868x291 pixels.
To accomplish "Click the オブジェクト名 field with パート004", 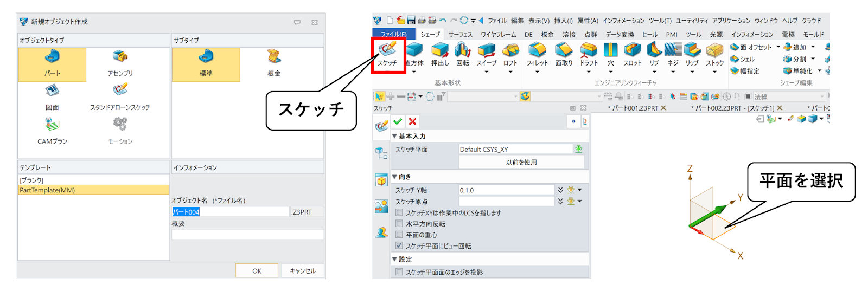I will point(231,212).
